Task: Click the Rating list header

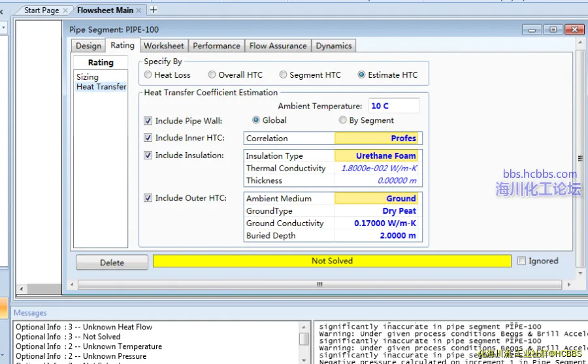Action: [101, 63]
